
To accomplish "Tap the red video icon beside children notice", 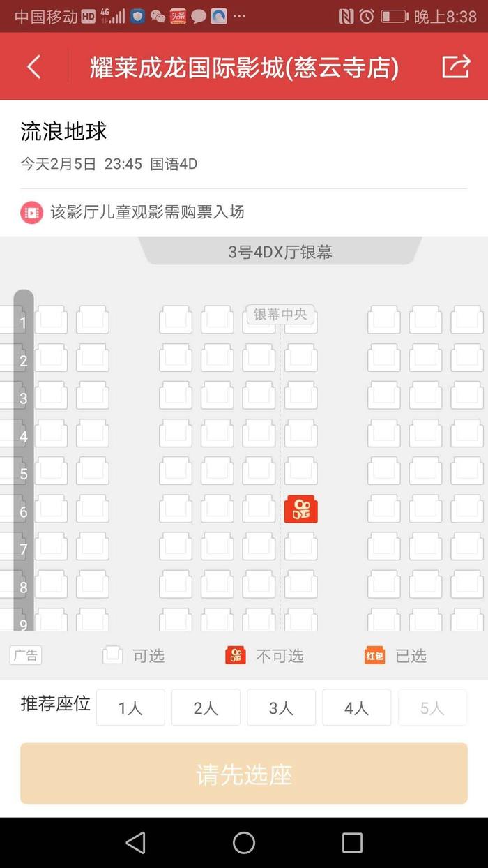I will [x=31, y=212].
